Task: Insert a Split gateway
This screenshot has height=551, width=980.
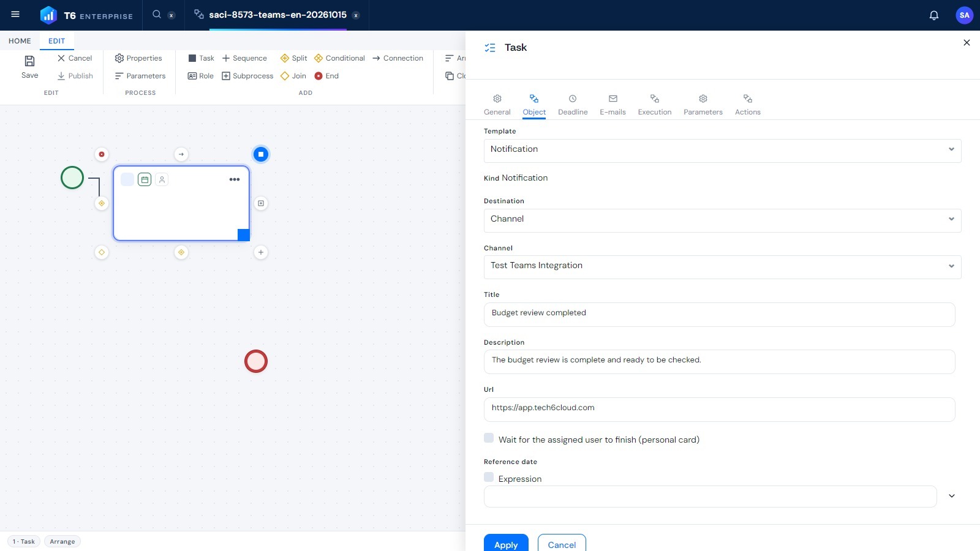Action: click(294, 58)
